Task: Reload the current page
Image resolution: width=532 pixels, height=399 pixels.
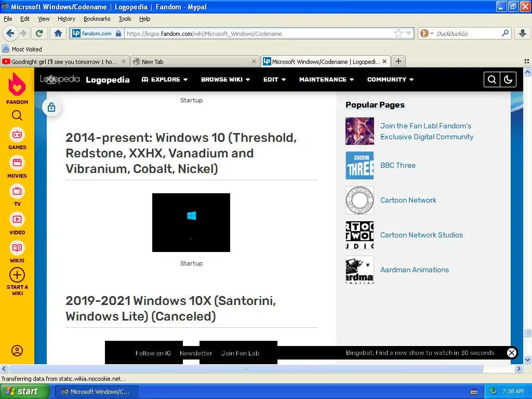Action: (39, 33)
